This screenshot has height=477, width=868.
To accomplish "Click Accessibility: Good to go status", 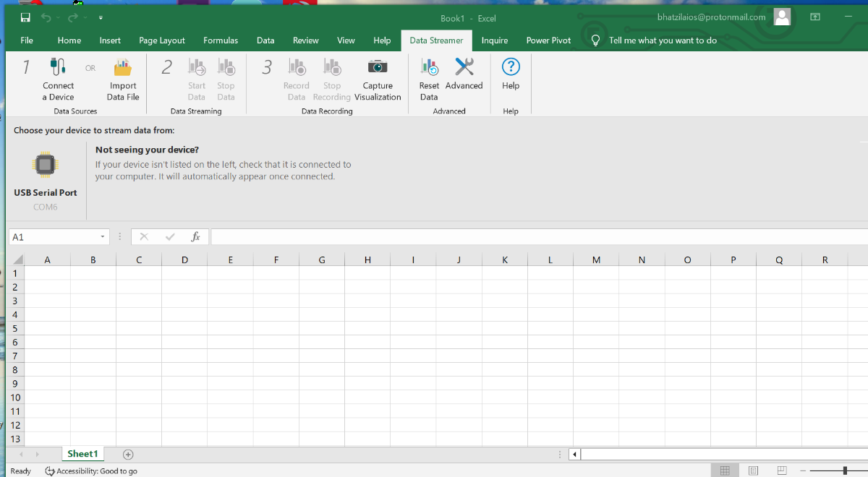I will tap(91, 470).
